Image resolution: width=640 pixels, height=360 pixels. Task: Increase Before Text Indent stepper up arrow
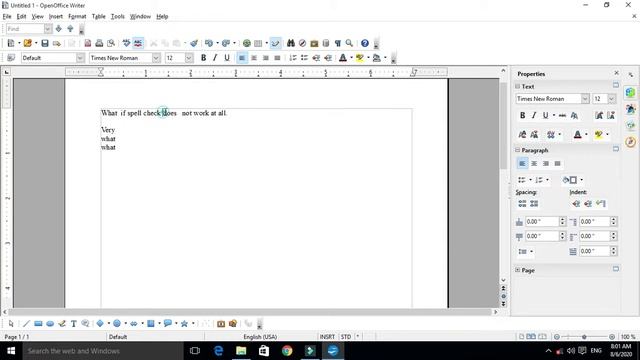pyautogui.click(x=613, y=219)
